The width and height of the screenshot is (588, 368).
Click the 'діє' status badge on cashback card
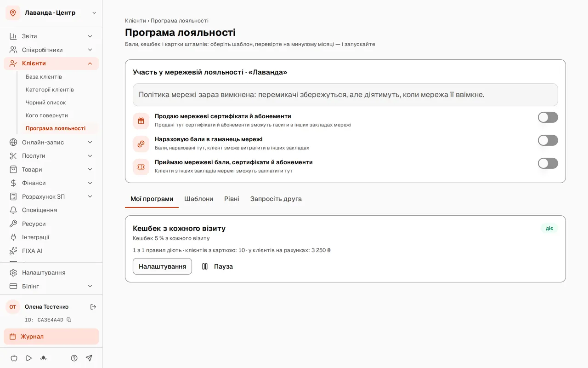click(549, 228)
